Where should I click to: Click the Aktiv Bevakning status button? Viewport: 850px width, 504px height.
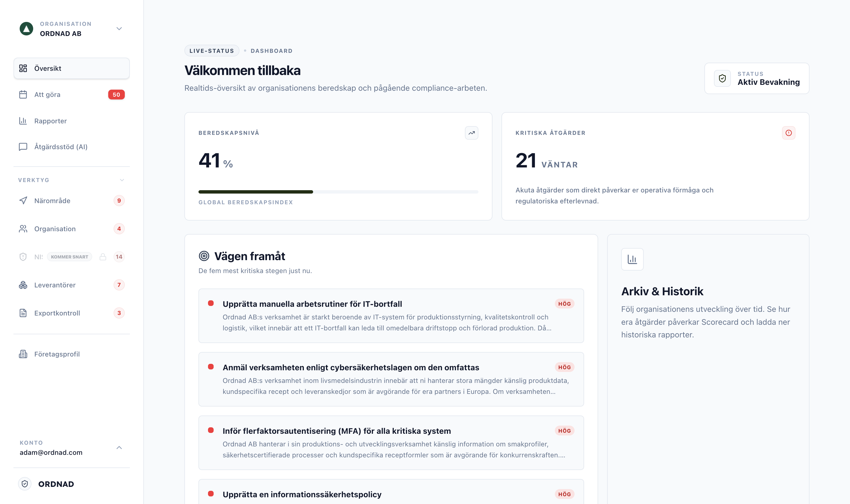[757, 78]
